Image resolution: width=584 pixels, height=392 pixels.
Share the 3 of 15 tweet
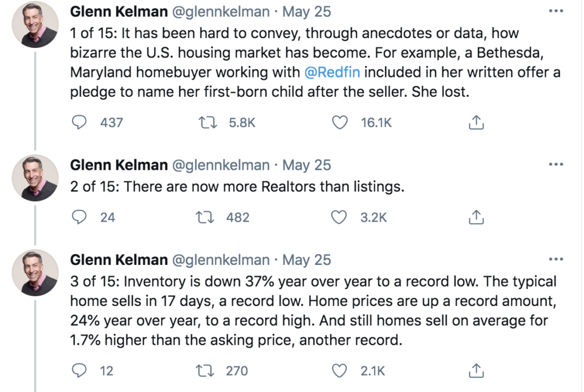coord(476,371)
